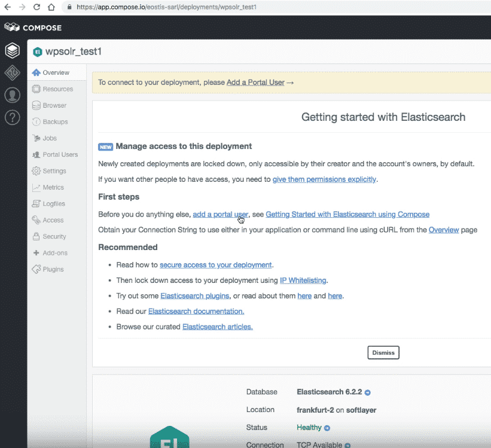Click the Settings gear icon
491x448 pixels.
point(36,170)
